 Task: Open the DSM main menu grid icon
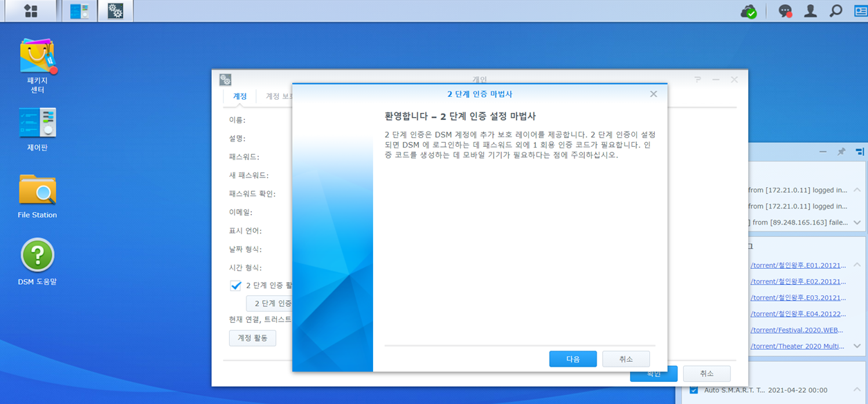click(x=30, y=10)
